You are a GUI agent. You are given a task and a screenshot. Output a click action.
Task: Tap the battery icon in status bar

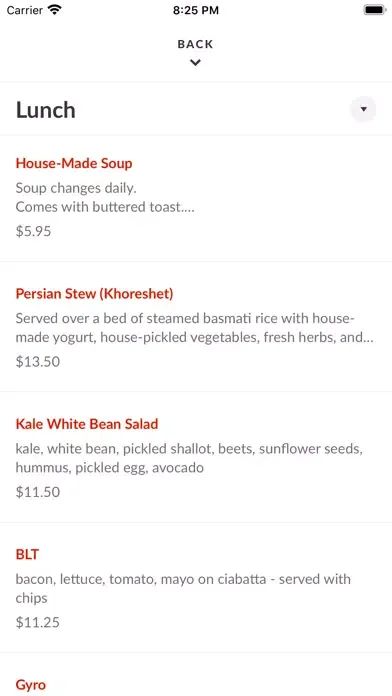coord(375,10)
